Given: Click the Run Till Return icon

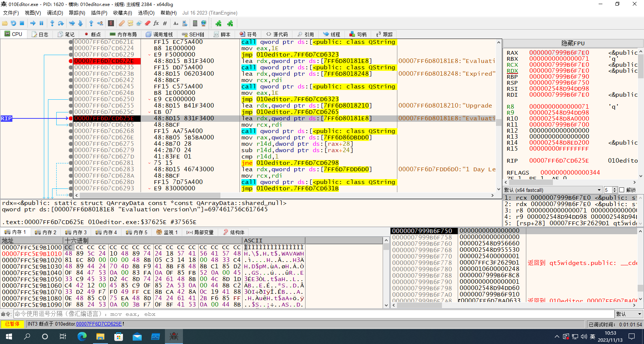Looking at the screenshot, I should click(x=91, y=23).
